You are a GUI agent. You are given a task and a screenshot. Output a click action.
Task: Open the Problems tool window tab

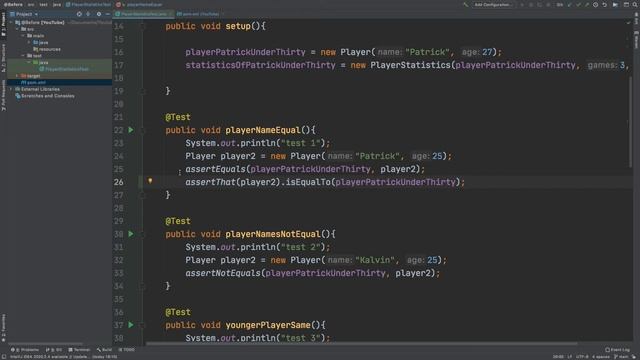point(25,350)
